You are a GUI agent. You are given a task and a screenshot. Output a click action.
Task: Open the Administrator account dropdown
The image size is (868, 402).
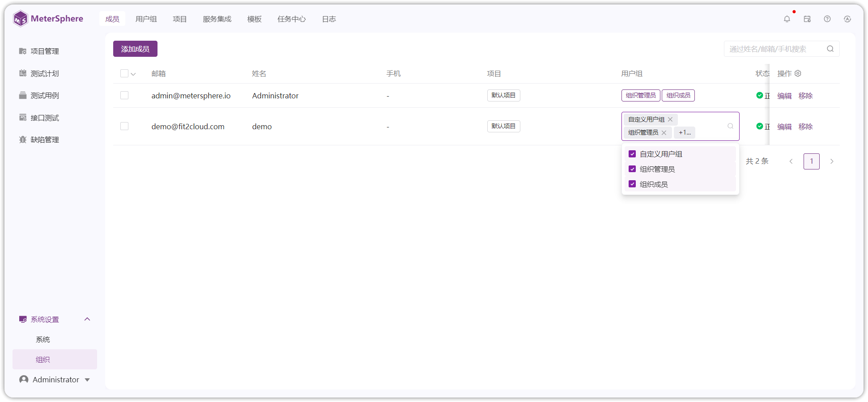click(x=55, y=380)
